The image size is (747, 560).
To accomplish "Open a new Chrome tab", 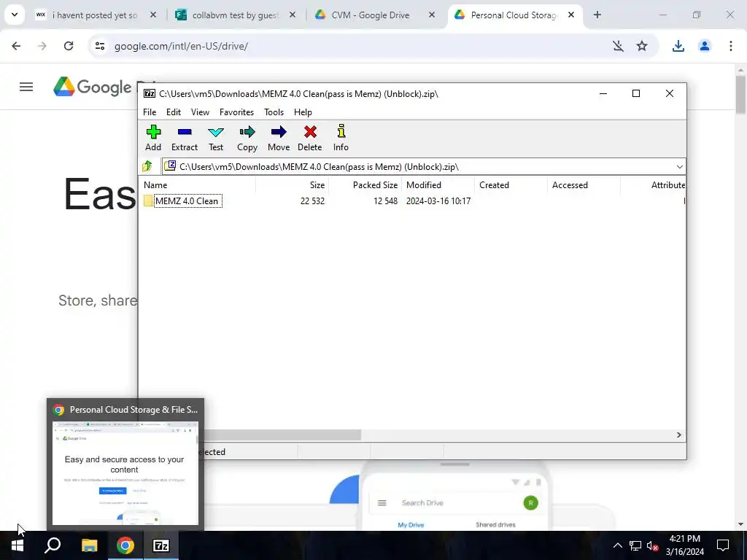I will (597, 15).
